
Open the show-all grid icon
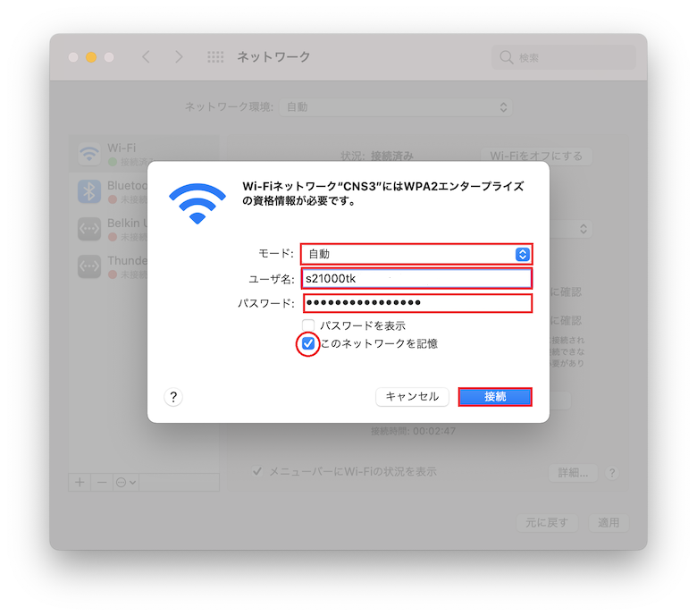click(215, 57)
